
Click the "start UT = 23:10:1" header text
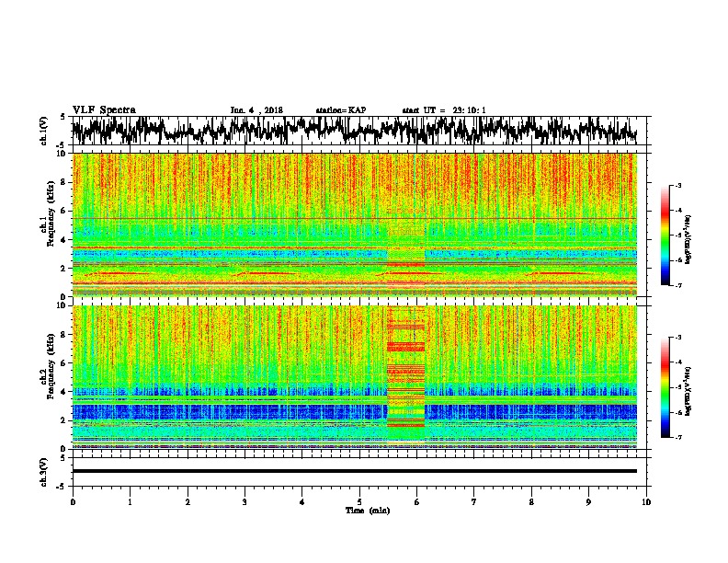click(444, 110)
